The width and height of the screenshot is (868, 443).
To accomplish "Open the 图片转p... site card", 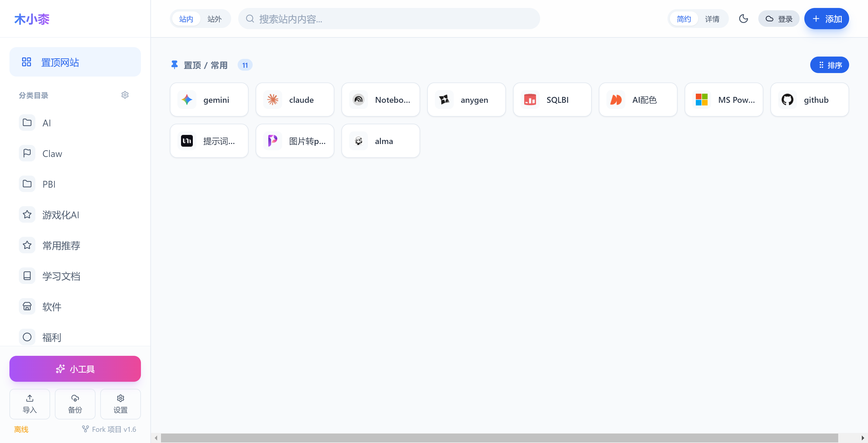I will [295, 141].
